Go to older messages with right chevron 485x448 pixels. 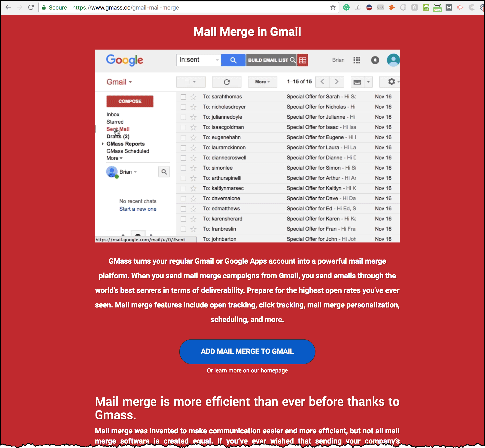coord(337,82)
